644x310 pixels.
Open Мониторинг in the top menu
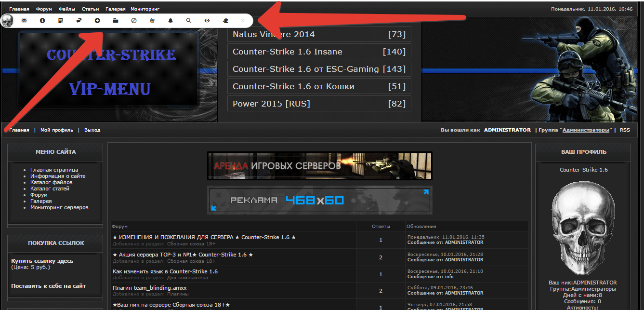pyautogui.click(x=145, y=9)
